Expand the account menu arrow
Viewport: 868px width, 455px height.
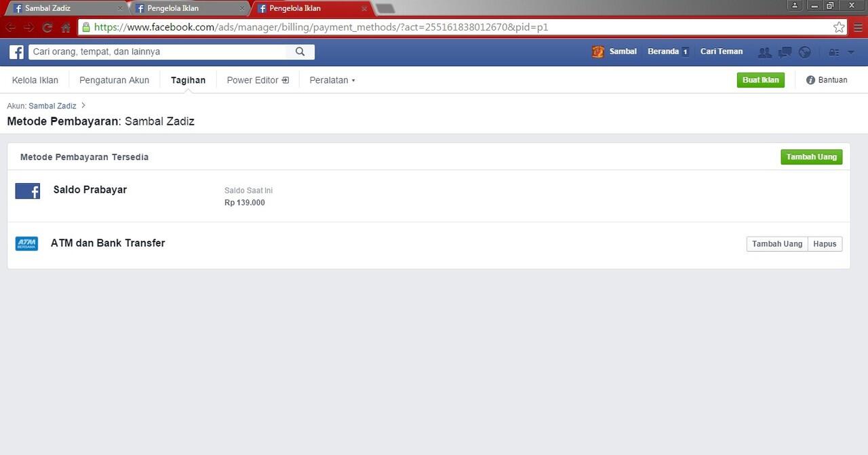pos(851,52)
